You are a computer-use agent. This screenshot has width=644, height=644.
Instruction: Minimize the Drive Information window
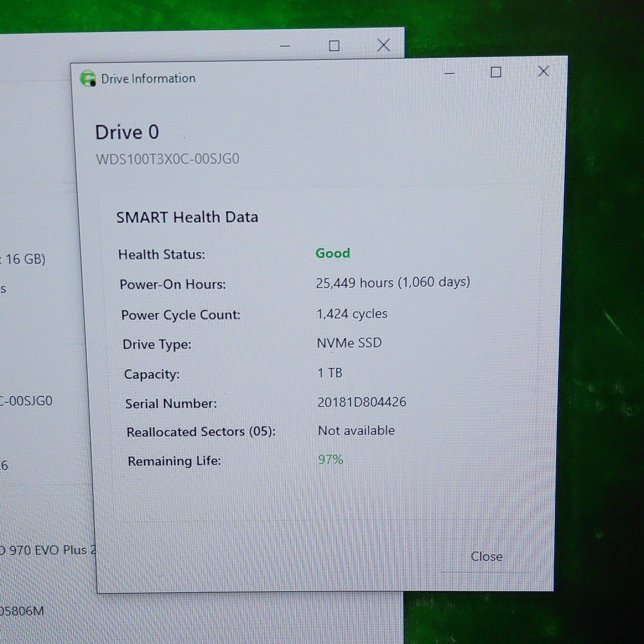point(450,73)
